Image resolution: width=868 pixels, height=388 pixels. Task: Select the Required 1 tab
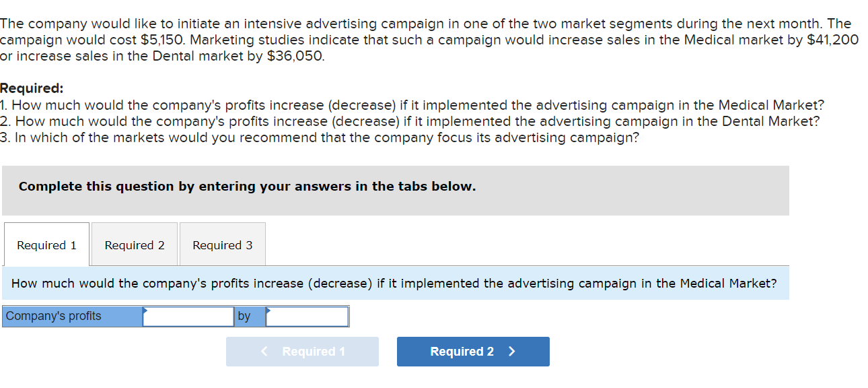click(46, 245)
